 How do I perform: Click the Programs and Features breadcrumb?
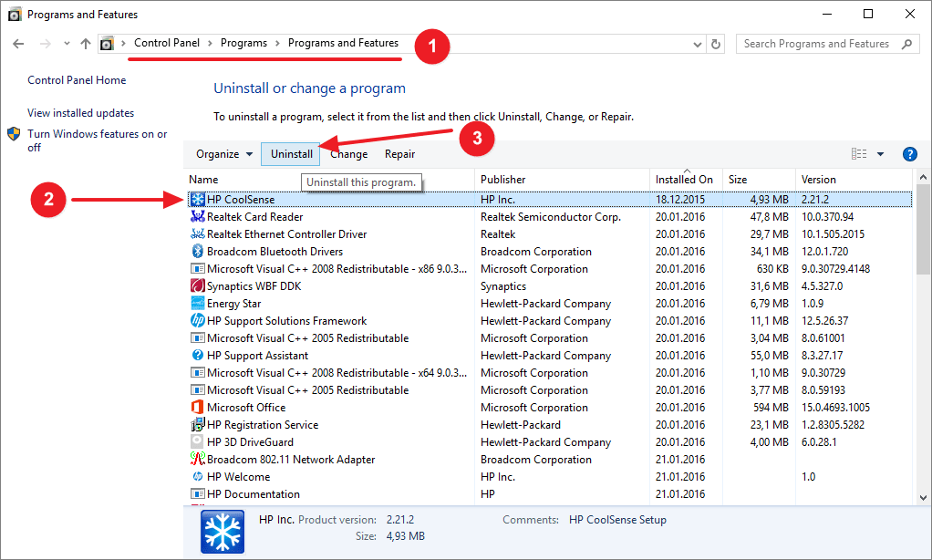pos(343,43)
